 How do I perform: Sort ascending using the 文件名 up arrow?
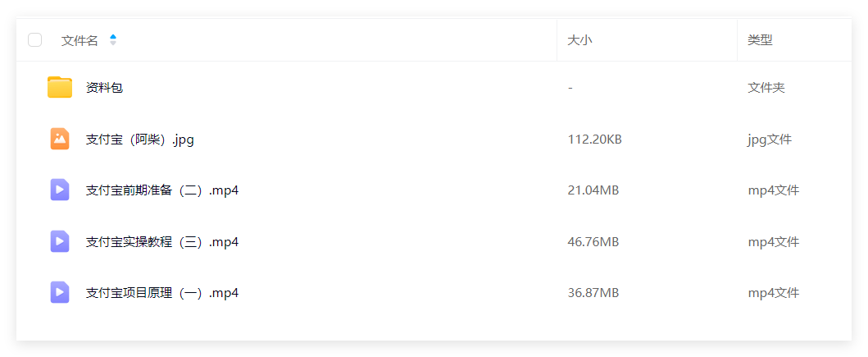click(x=113, y=37)
